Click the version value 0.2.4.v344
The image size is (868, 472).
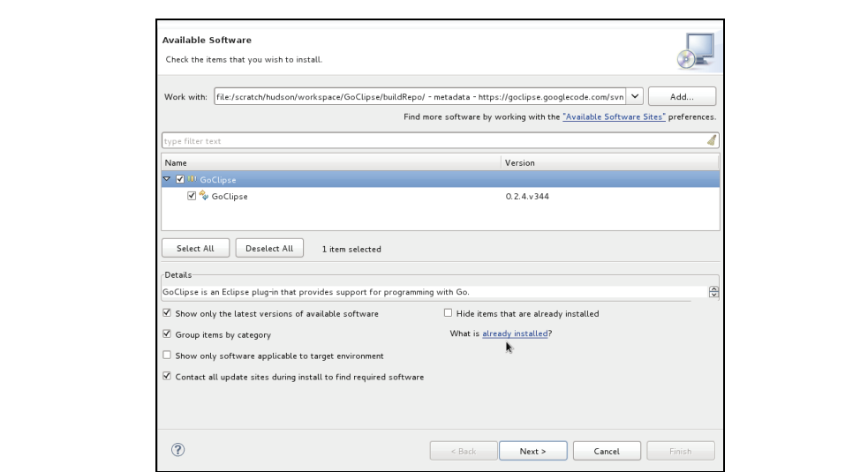tap(527, 197)
